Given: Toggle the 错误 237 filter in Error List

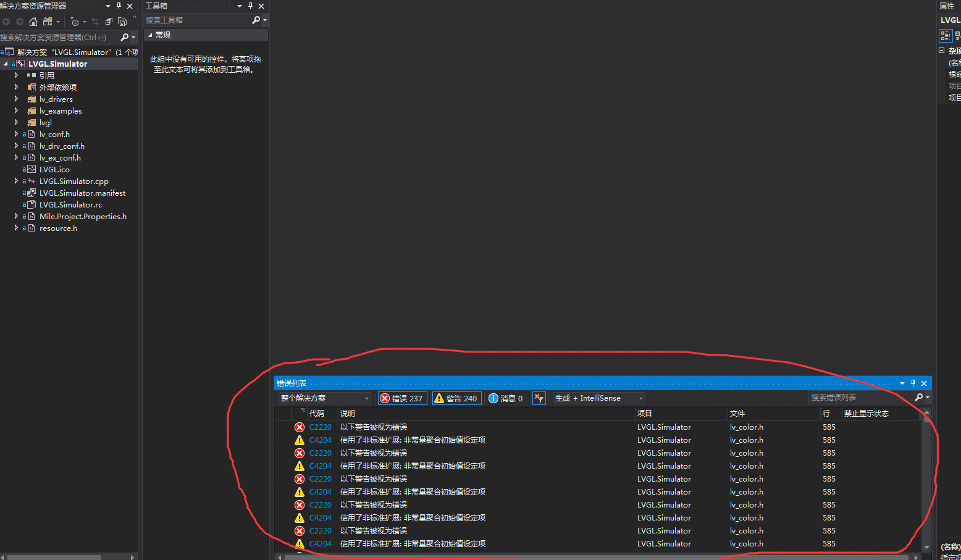Looking at the screenshot, I should point(402,398).
